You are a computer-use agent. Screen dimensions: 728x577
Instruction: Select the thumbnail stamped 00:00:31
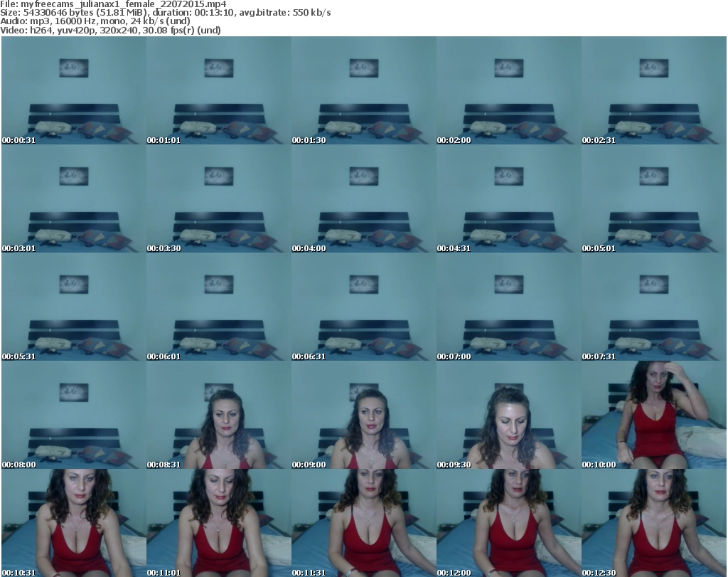click(x=74, y=90)
